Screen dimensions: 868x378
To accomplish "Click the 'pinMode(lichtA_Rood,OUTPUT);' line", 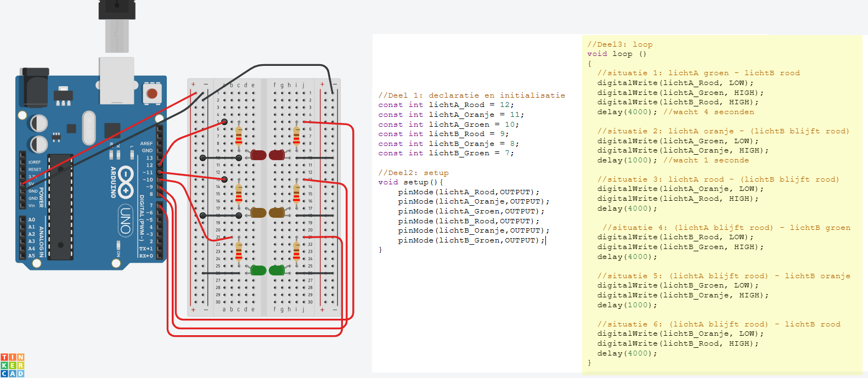I will click(x=469, y=192).
